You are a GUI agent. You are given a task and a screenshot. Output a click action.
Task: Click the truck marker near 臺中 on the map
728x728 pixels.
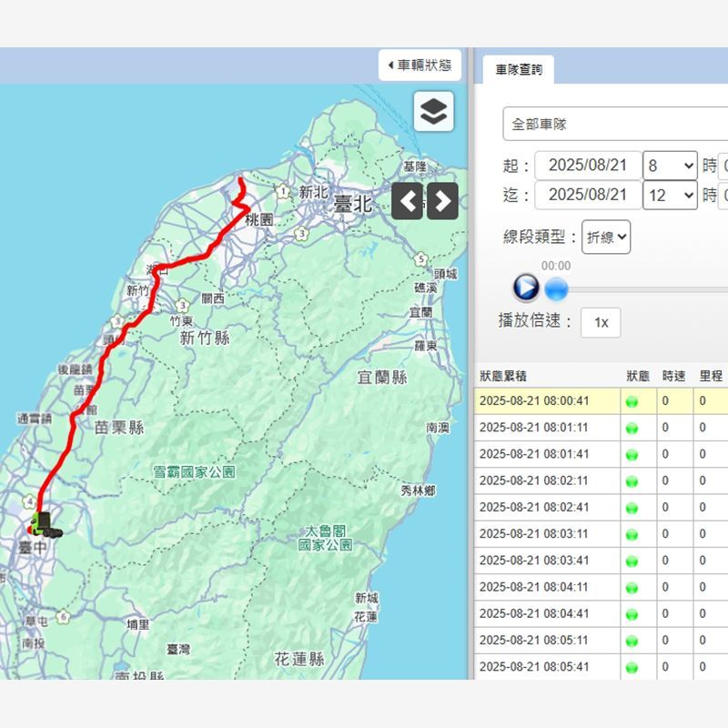[44, 525]
